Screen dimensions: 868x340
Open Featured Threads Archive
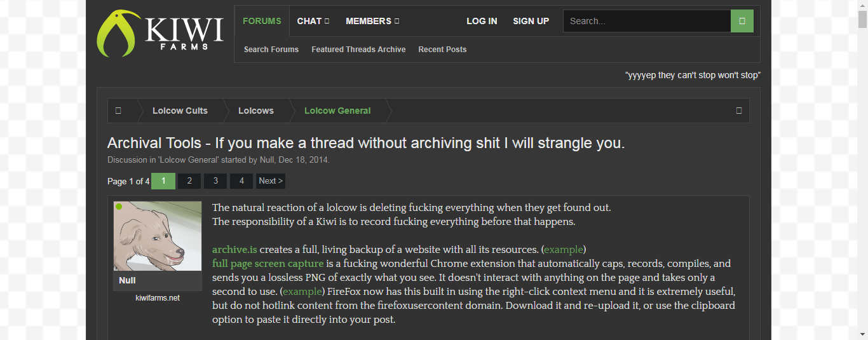click(x=358, y=50)
